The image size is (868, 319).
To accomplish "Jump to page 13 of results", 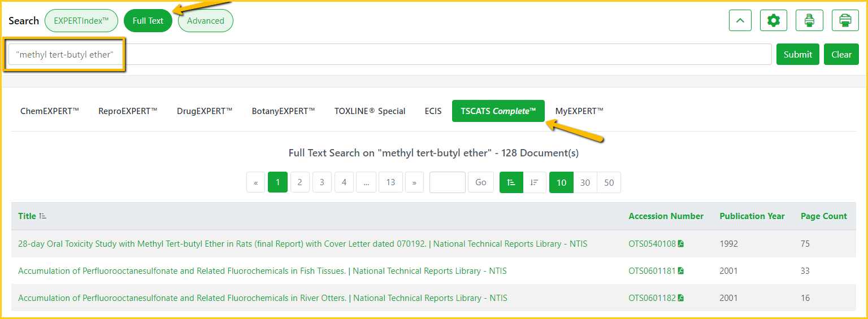I will tap(390, 182).
